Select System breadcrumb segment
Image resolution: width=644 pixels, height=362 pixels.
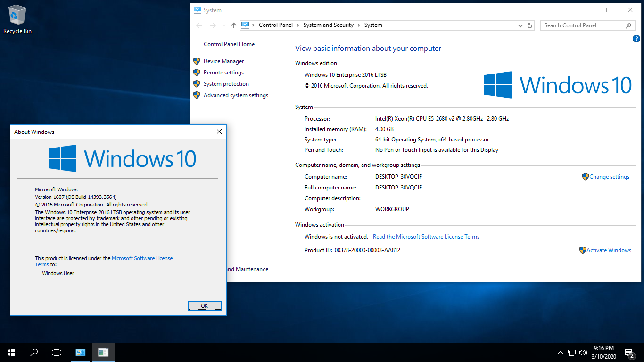click(x=373, y=25)
